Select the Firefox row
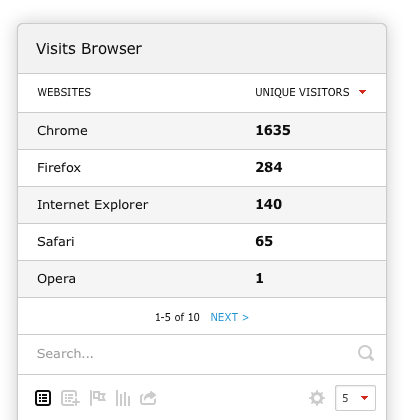The width and height of the screenshot is (405, 420). tap(202, 168)
